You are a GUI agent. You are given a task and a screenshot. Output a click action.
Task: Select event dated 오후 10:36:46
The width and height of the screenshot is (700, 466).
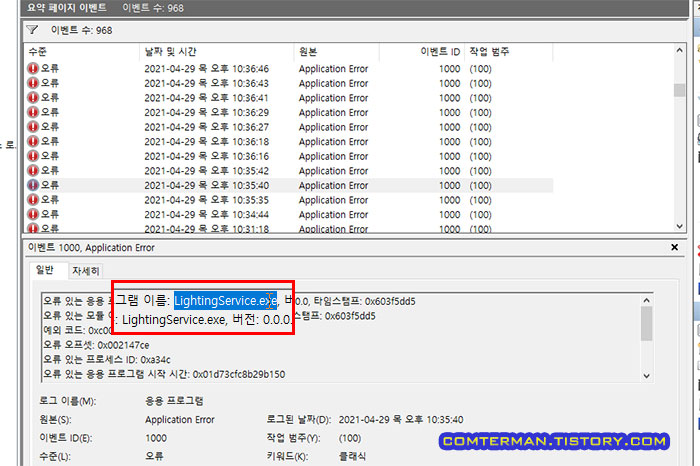289,68
